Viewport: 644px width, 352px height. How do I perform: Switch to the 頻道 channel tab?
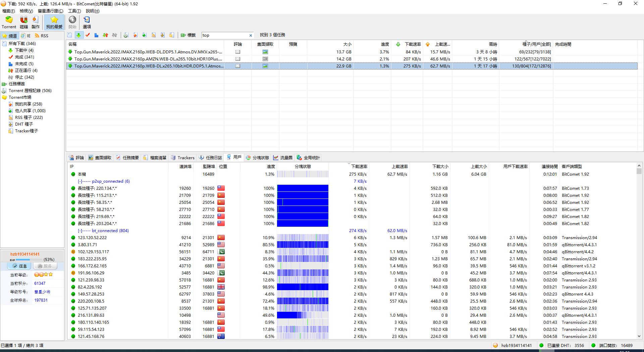pyautogui.click(x=9, y=36)
